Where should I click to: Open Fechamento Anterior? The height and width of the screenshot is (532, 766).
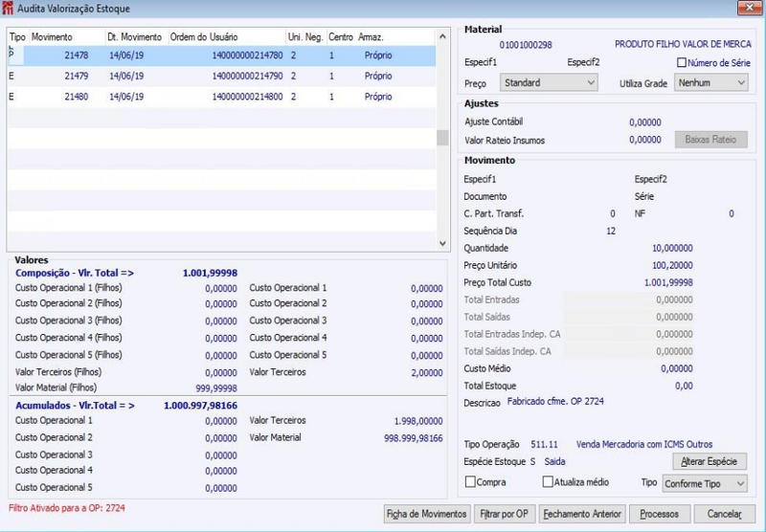(582, 514)
